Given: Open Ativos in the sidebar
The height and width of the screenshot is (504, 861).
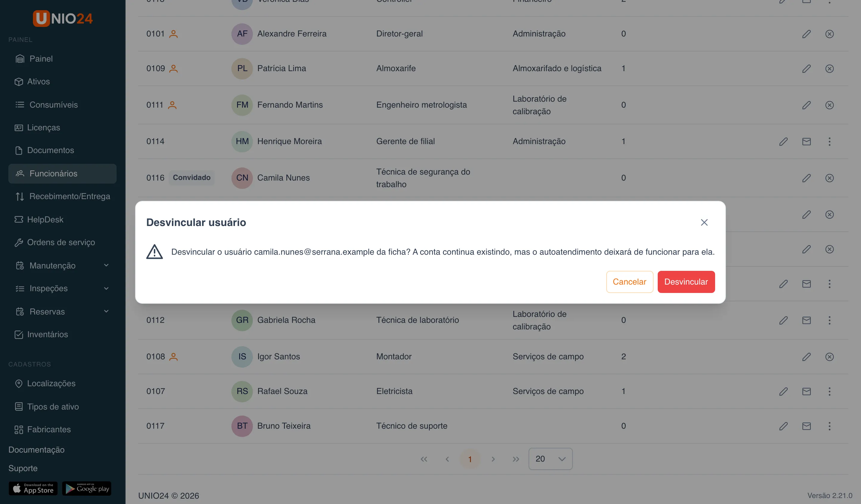Looking at the screenshot, I should click(x=62, y=82).
